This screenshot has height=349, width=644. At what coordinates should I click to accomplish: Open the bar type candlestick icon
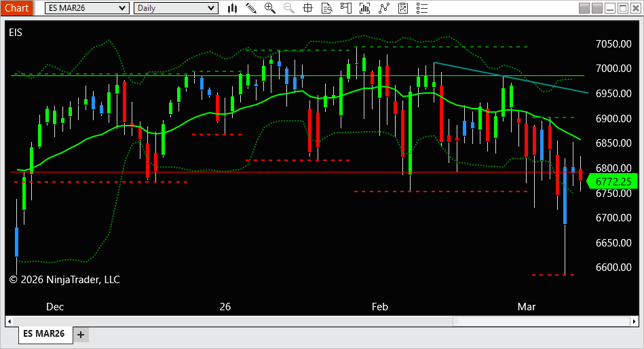[233, 8]
